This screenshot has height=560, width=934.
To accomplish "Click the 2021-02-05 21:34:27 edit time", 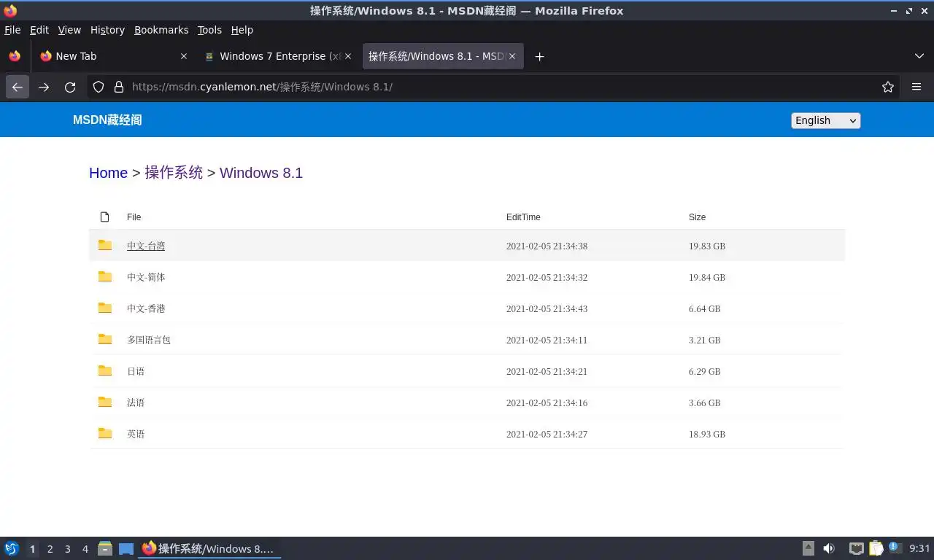I will coord(547,435).
